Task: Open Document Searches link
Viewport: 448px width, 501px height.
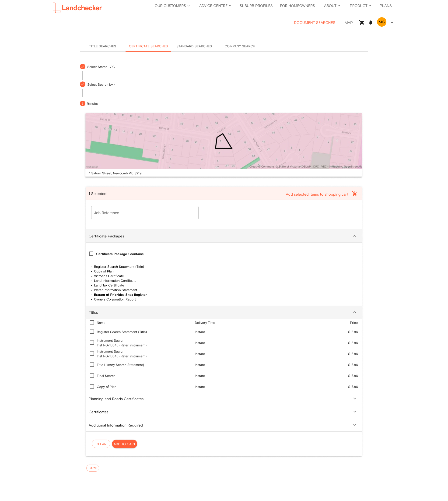Action: pyautogui.click(x=314, y=23)
